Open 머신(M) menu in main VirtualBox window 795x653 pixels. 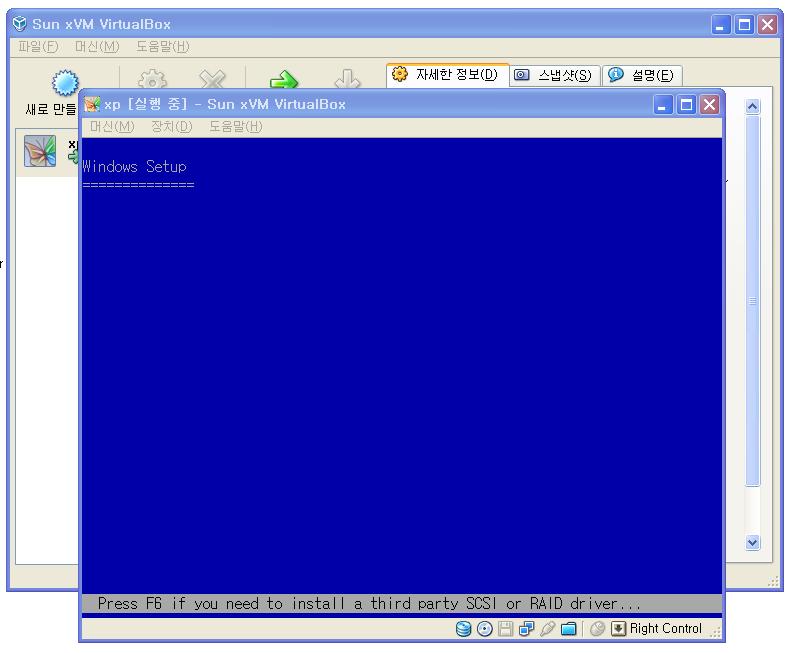point(97,47)
